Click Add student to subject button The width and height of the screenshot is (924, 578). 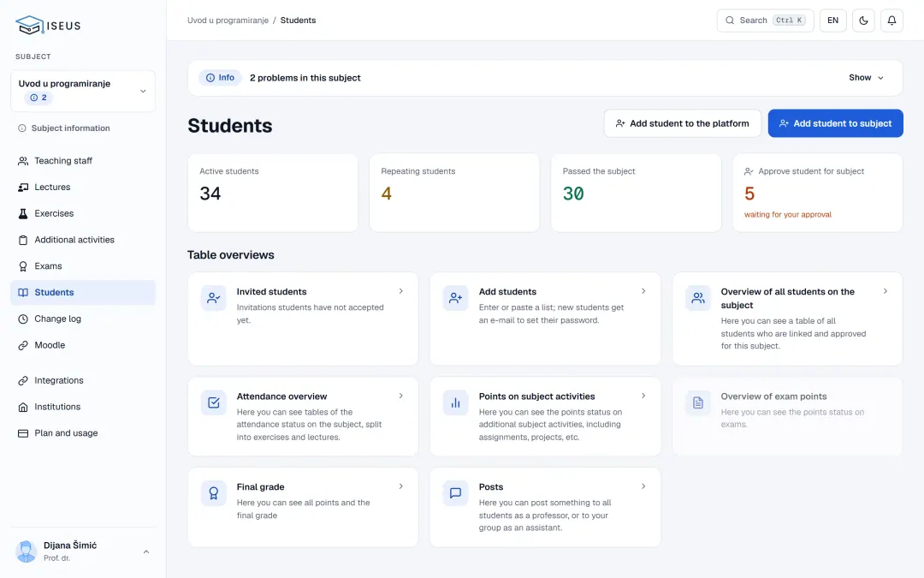coord(835,123)
